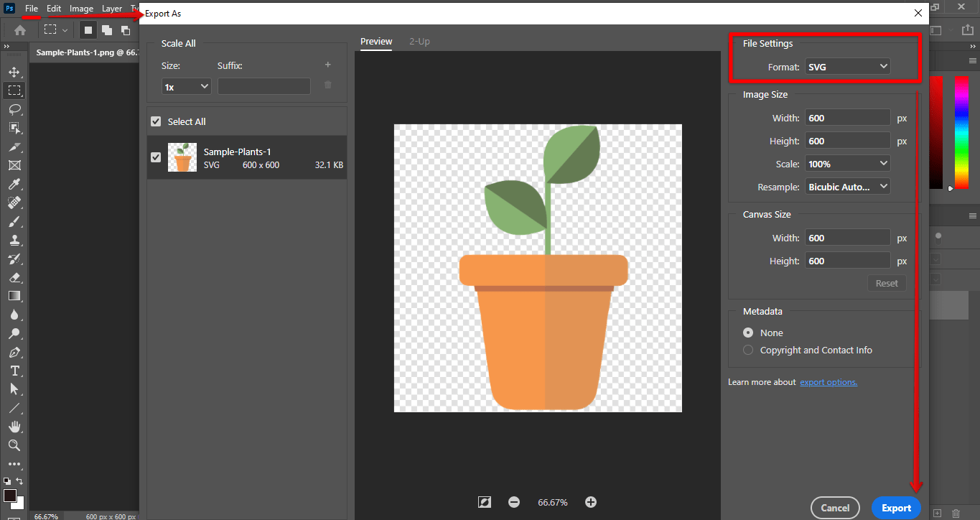Select the Hand tool
The image size is (980, 520).
[14, 426]
